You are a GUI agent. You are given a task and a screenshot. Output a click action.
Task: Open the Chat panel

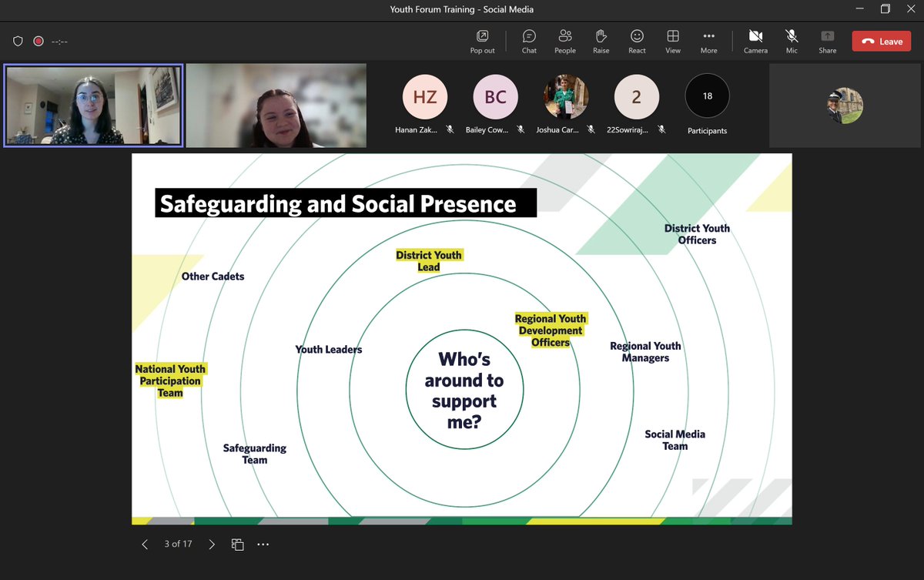coord(529,42)
